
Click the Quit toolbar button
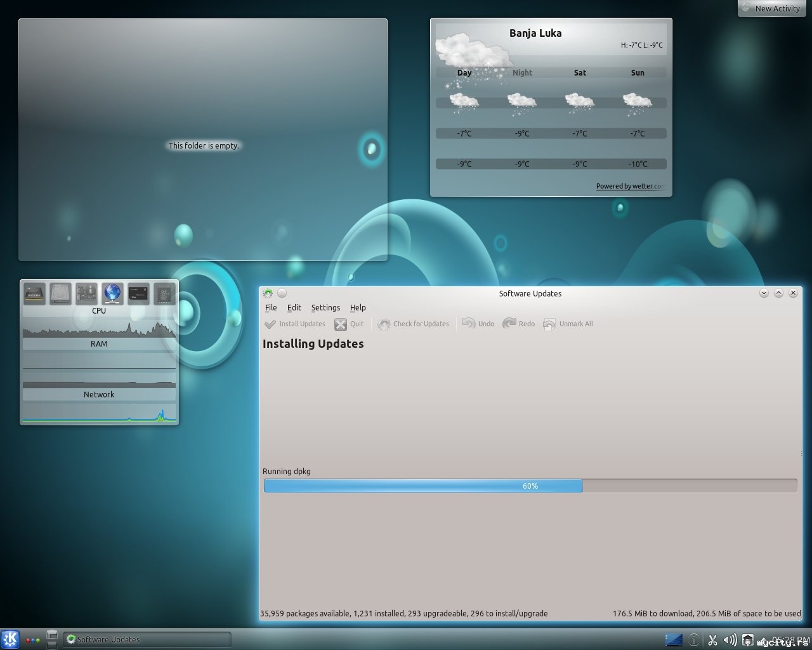tap(350, 324)
